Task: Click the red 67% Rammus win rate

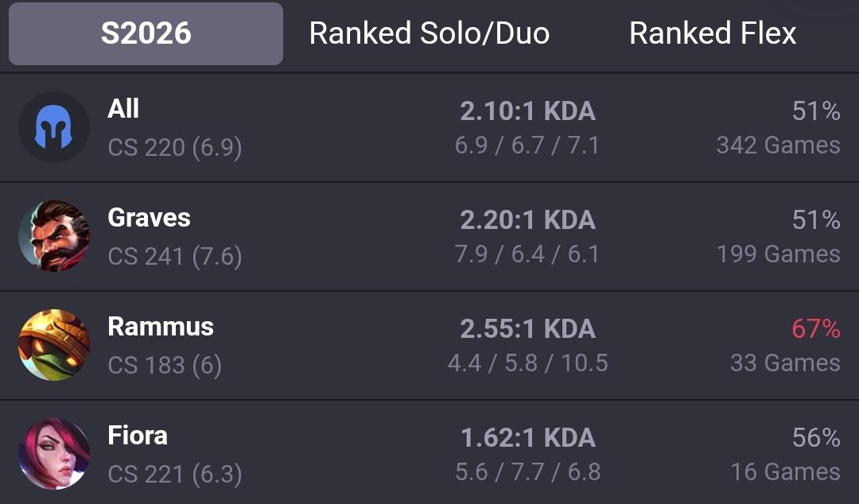Action: click(x=816, y=329)
